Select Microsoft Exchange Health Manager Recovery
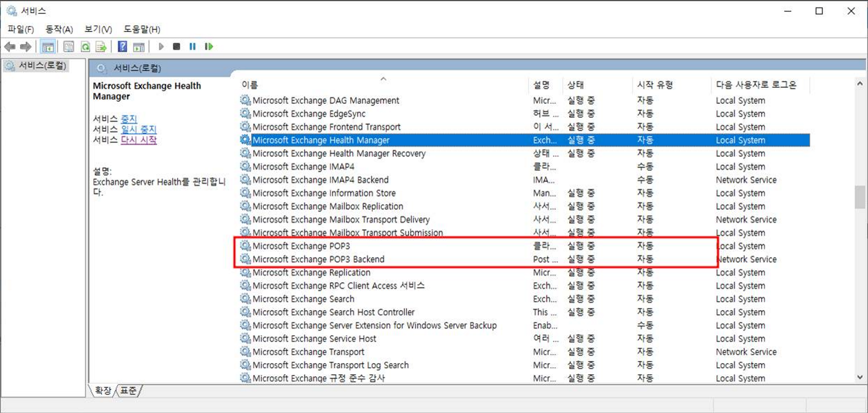This screenshot has width=868, height=413. click(x=339, y=153)
